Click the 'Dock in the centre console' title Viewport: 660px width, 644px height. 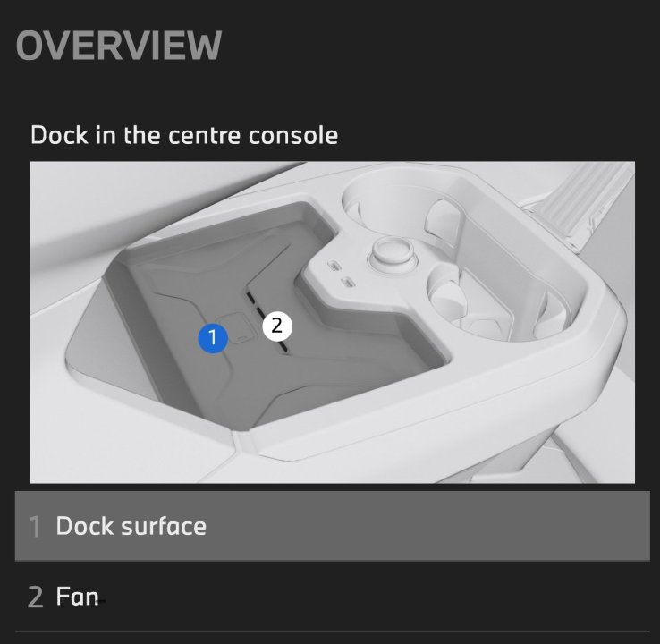click(184, 135)
